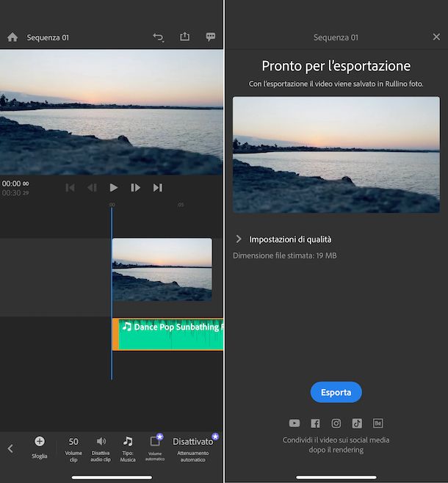The width and height of the screenshot is (448, 483).
Task: Tap the Pronto per l'esportazione heading
Action: 336,66
